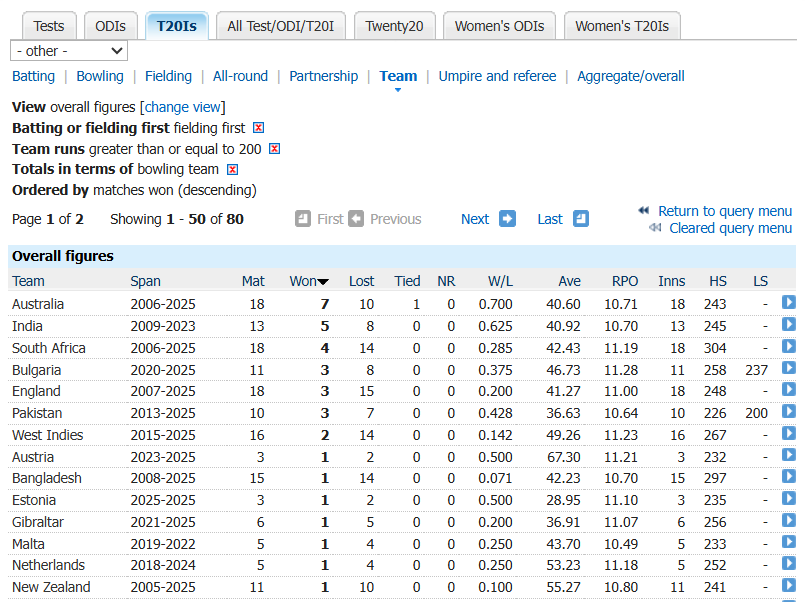Go to next page arrow icon
Screen dimensions: 805x602
pyautogui.click(x=507, y=219)
